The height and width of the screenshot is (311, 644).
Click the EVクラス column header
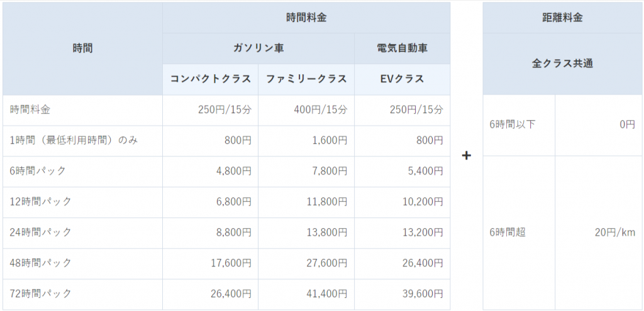[402, 79]
